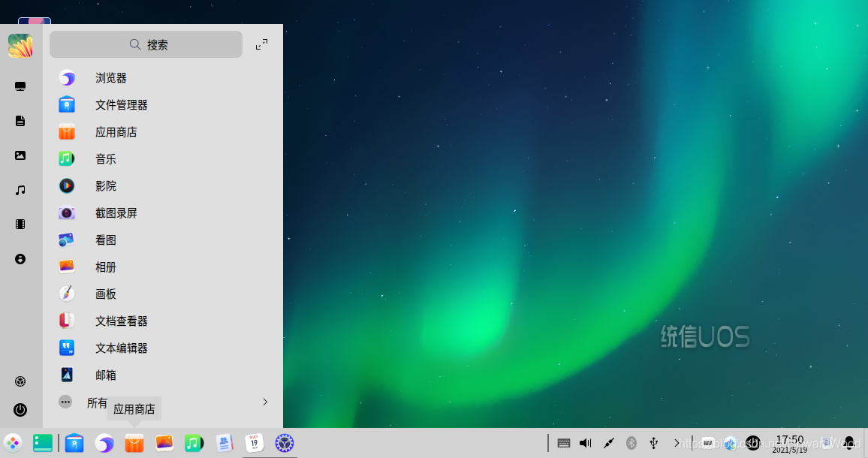The width and height of the screenshot is (868, 458).
Task: Open contacts app on the taskbar
Action: [225, 443]
